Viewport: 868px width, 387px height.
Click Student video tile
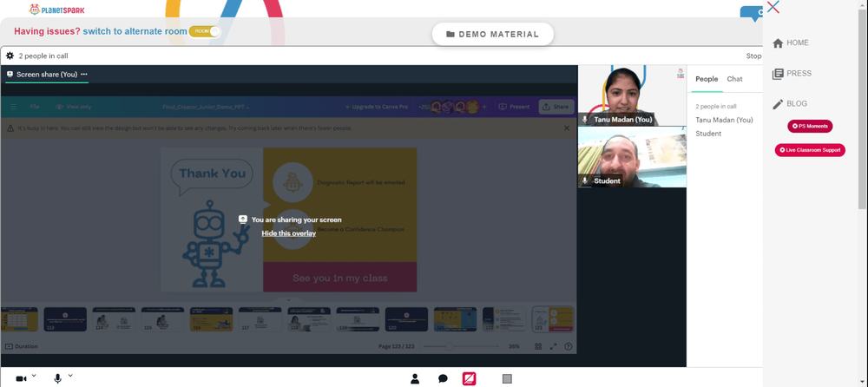coord(632,157)
